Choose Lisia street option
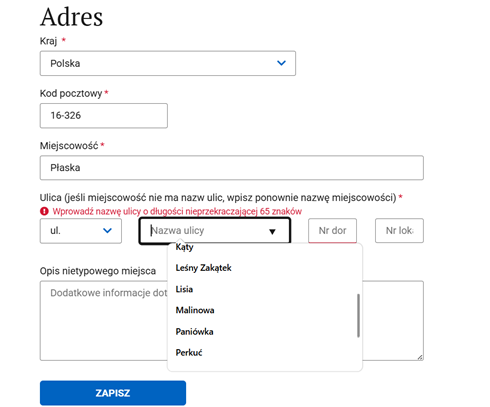 click(184, 289)
